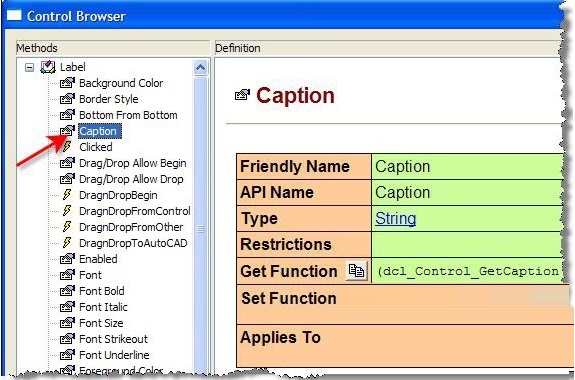This screenshot has height=380, width=575.
Task: Click the Label control icon
Action: (48, 67)
